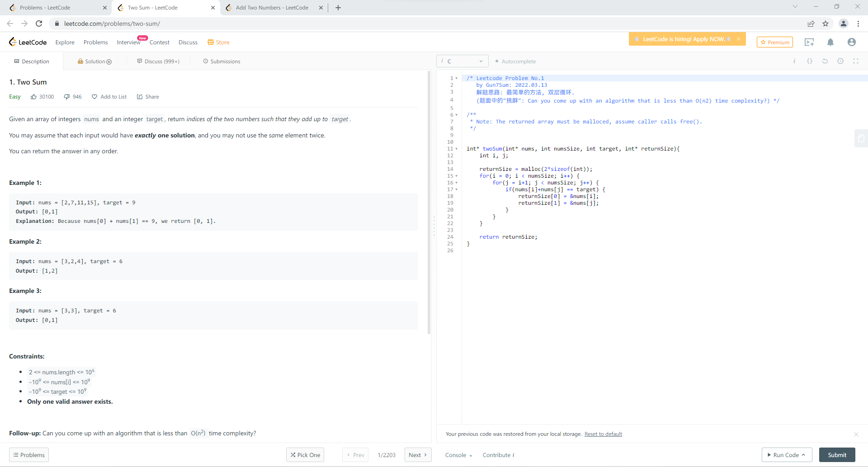Enter fullscreen editor mode
This screenshot has width=868, height=467.
[x=856, y=61]
